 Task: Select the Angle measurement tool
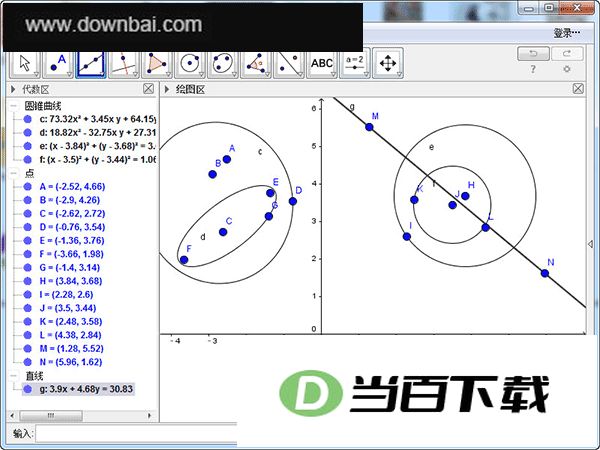(256, 63)
